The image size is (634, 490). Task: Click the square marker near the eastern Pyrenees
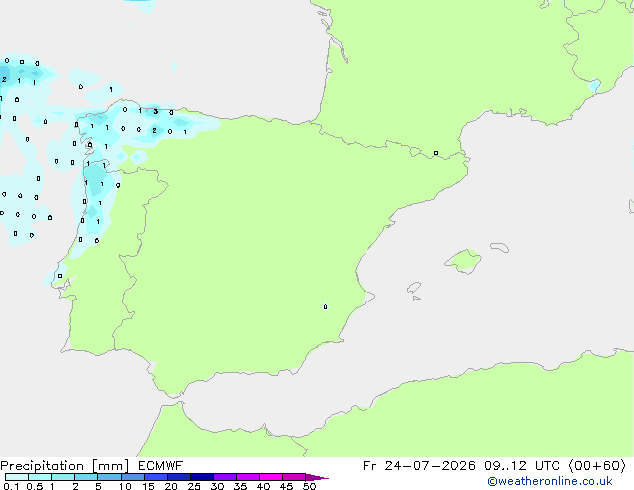coord(435,153)
